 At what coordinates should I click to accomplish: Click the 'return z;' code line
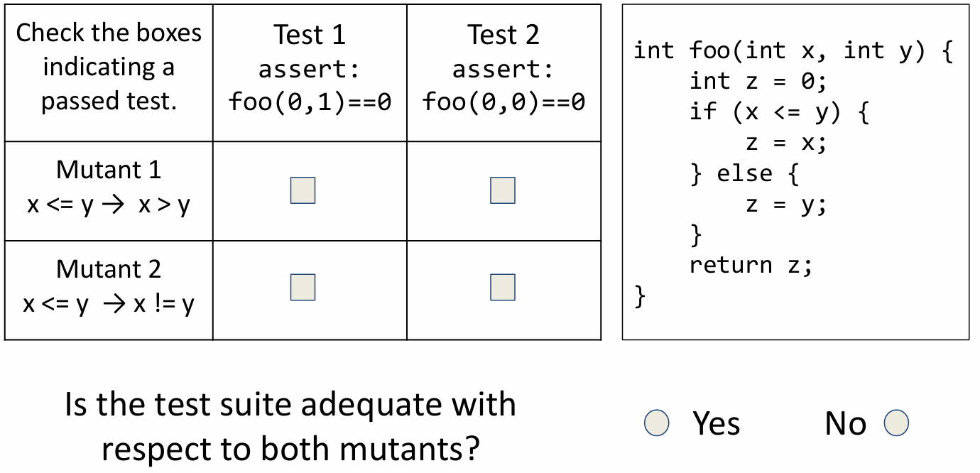(750, 265)
